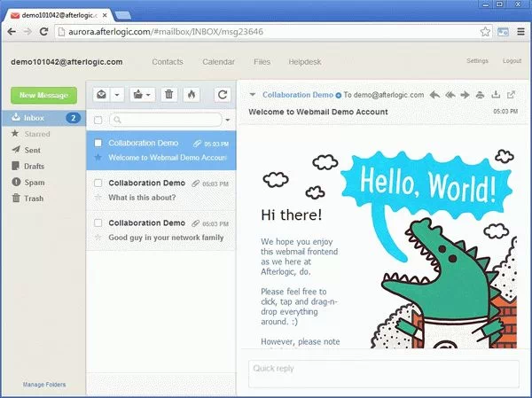Image resolution: width=532 pixels, height=398 pixels.
Task: Select the 'Good guy in your network family' checkbox
Action: (x=98, y=223)
